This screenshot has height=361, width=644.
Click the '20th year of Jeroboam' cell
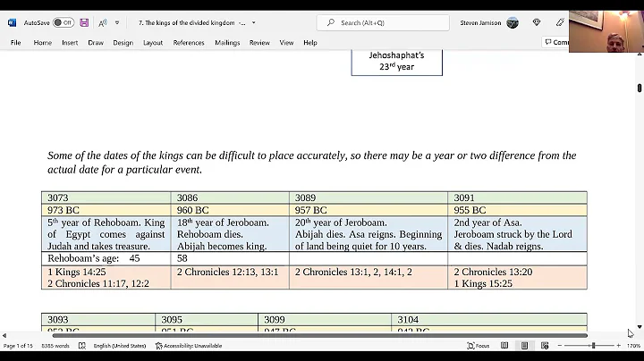[x=369, y=234]
